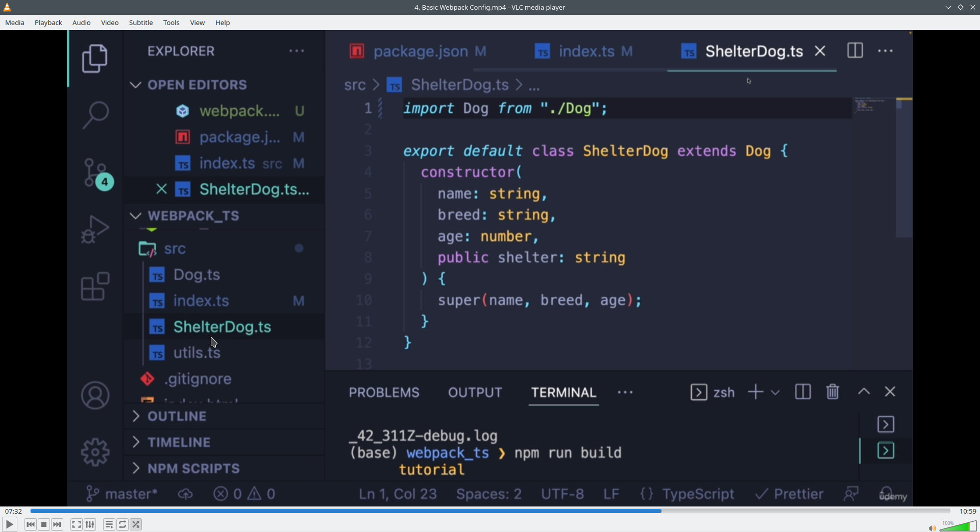Close ShelterDog.ts in Open Editors list
The image size is (980, 532).
coord(161,189)
